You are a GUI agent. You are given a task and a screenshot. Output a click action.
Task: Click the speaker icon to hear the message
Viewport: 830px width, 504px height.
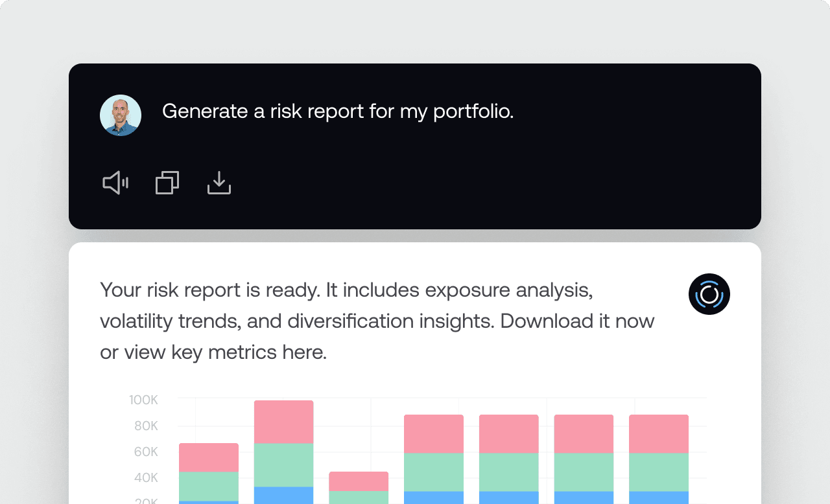[115, 182]
